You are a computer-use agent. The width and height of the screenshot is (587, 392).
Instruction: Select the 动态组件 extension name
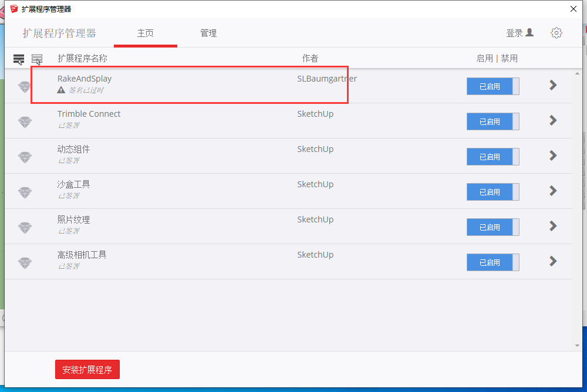[x=73, y=149]
